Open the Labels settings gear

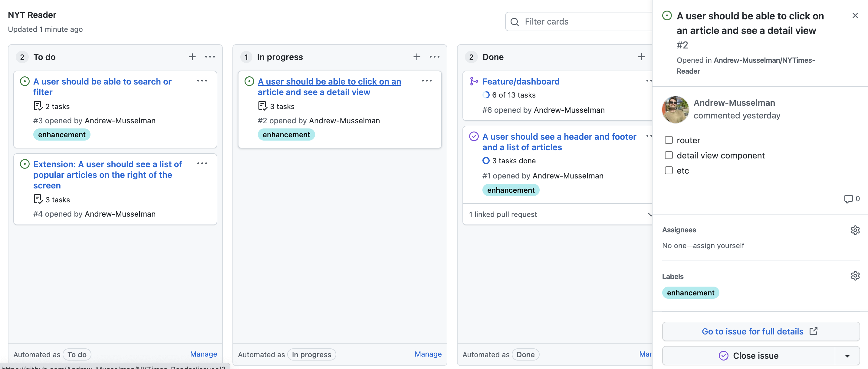click(855, 276)
